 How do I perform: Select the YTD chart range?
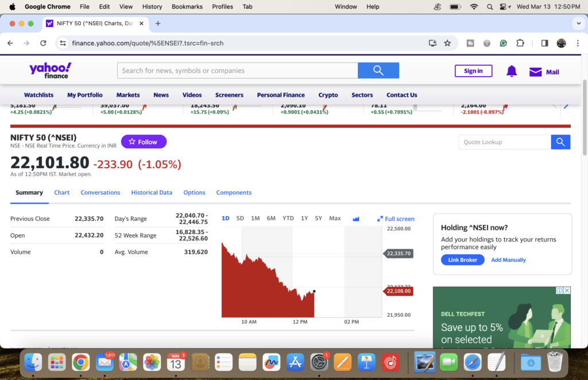click(288, 218)
